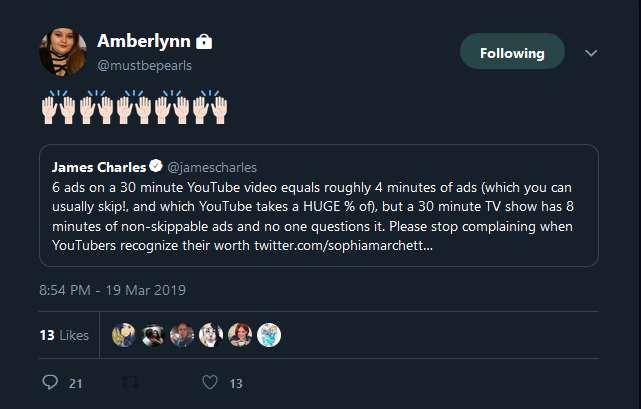This screenshot has width=641, height=409.
Task: Expand the tweet options chevron
Action: click(x=591, y=53)
